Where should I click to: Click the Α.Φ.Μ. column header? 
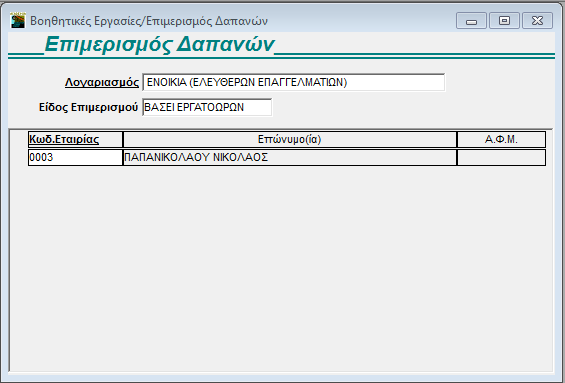tap(501, 139)
